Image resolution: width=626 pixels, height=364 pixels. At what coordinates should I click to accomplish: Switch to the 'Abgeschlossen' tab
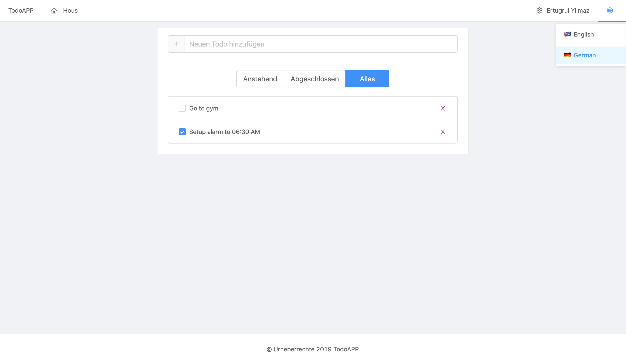pyautogui.click(x=315, y=79)
